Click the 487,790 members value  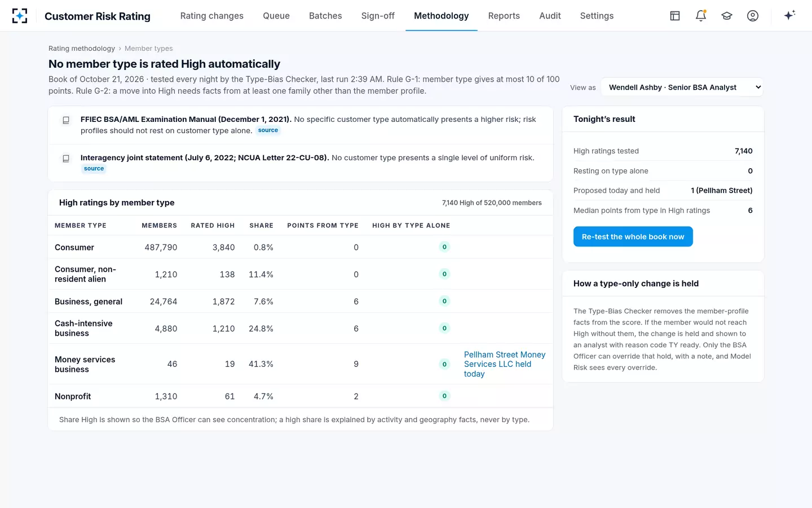161,247
